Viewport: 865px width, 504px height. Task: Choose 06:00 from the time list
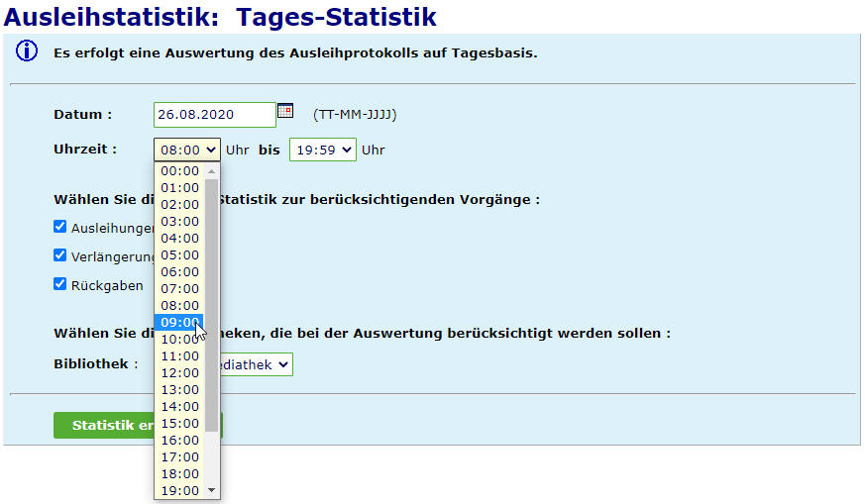(179, 272)
